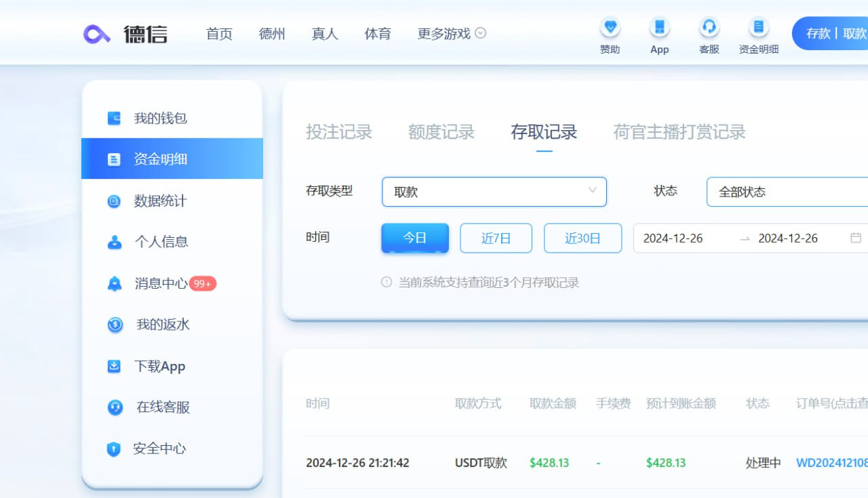The width and height of the screenshot is (868, 498).
Task: Select the 存取记录 tab
Action: pos(544,131)
